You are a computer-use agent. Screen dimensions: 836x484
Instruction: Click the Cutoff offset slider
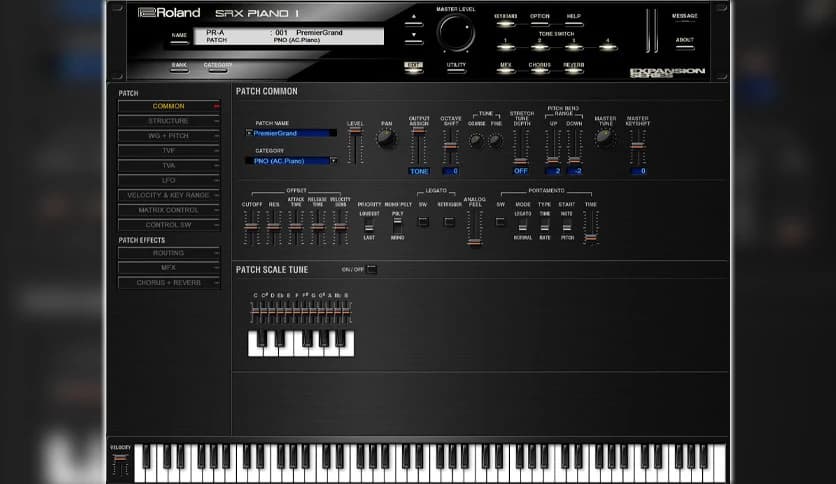click(252, 227)
